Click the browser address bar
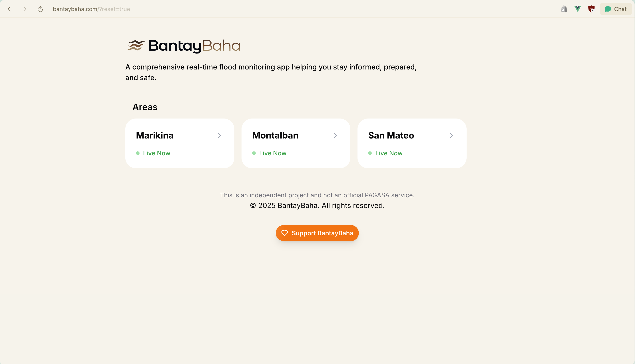The height and width of the screenshot is (364, 635). point(91,9)
